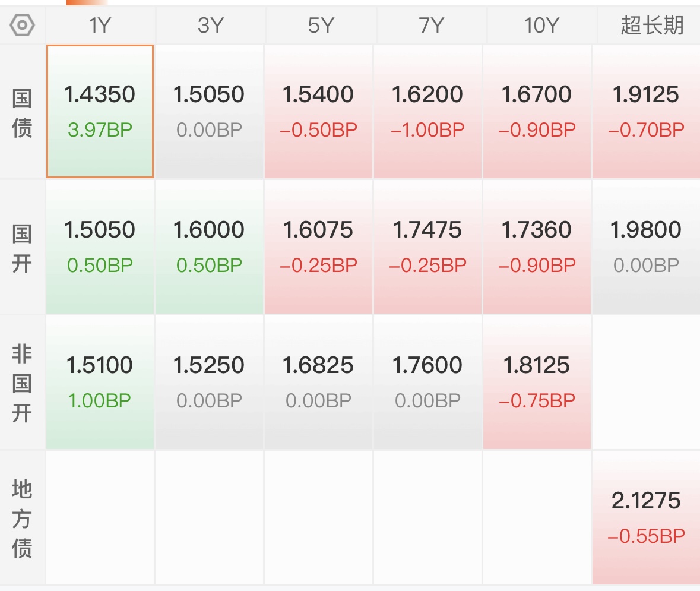The width and height of the screenshot is (700, 591).
Task: Select the 3Y maturity column header
Action: [210, 26]
